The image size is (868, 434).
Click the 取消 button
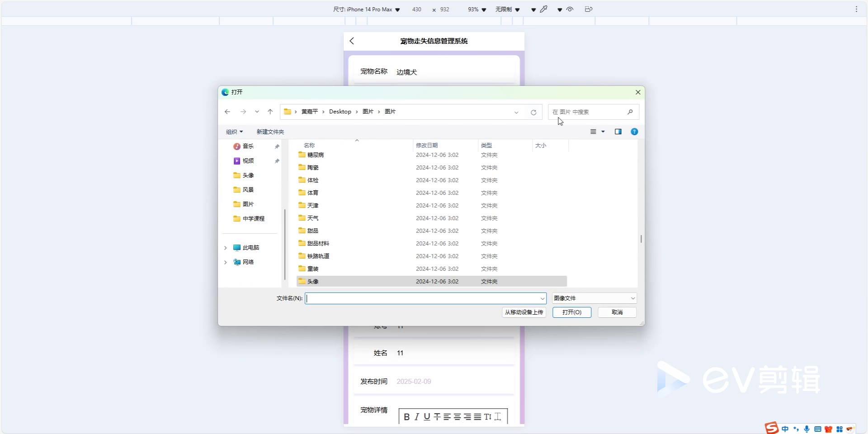(617, 312)
